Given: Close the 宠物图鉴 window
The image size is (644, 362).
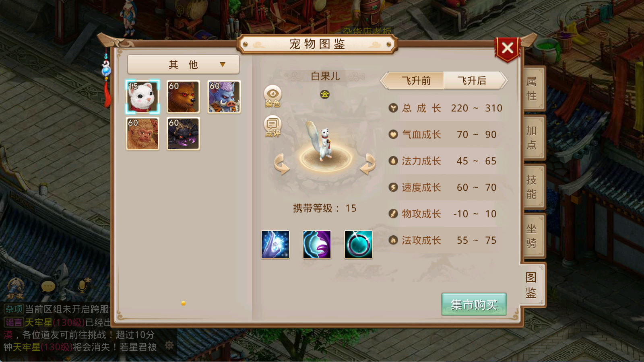Looking at the screenshot, I should click(x=507, y=49).
